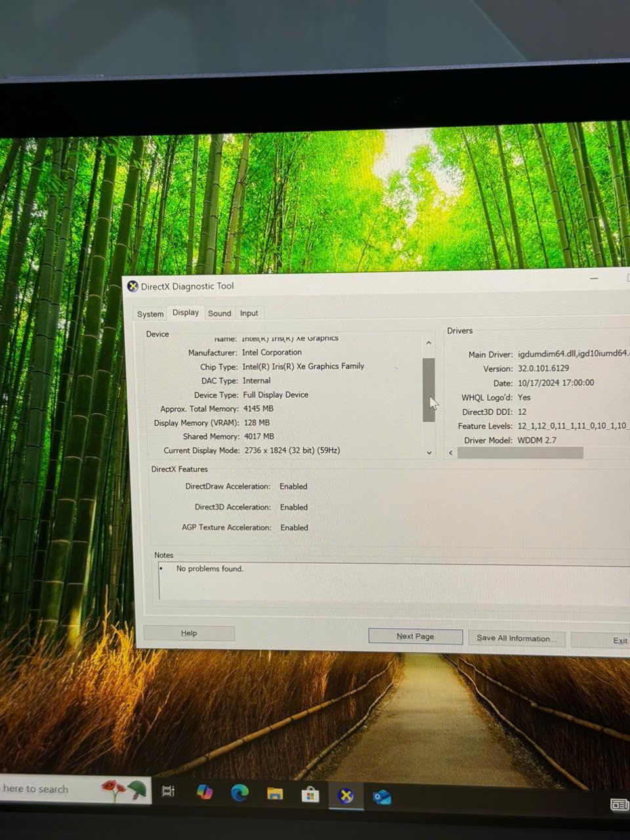Click the Help button
The height and width of the screenshot is (840, 630).
pos(189,633)
